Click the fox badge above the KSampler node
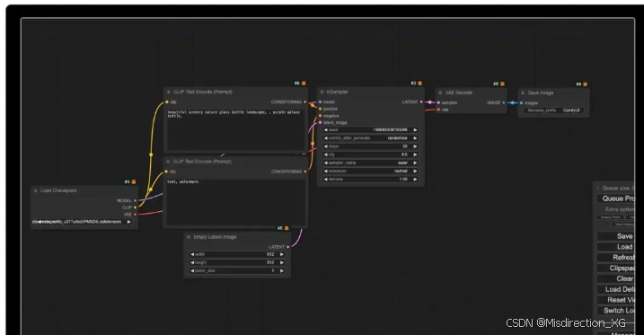Screen dimensions: 644x335 pos(419,84)
